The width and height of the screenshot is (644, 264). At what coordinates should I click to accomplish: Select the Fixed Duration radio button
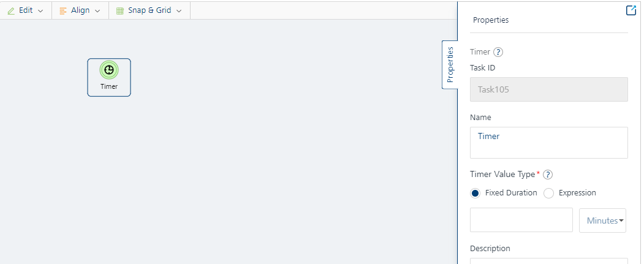tap(475, 194)
